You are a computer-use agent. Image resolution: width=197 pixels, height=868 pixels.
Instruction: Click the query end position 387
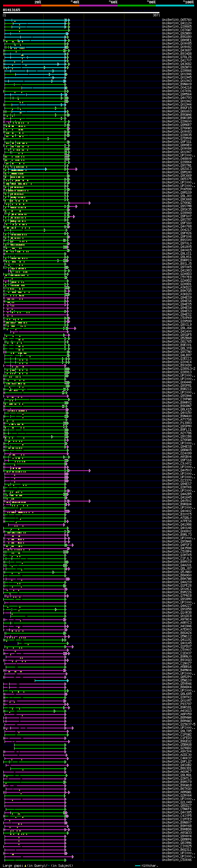click(155, 15)
